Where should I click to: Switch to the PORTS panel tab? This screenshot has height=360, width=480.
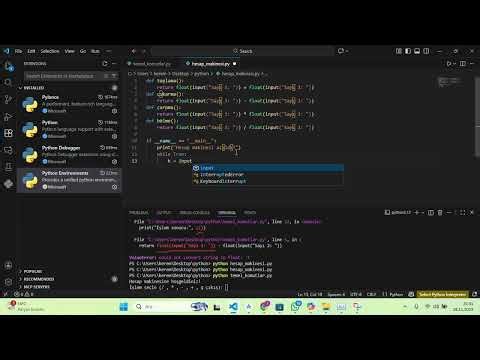(250, 212)
